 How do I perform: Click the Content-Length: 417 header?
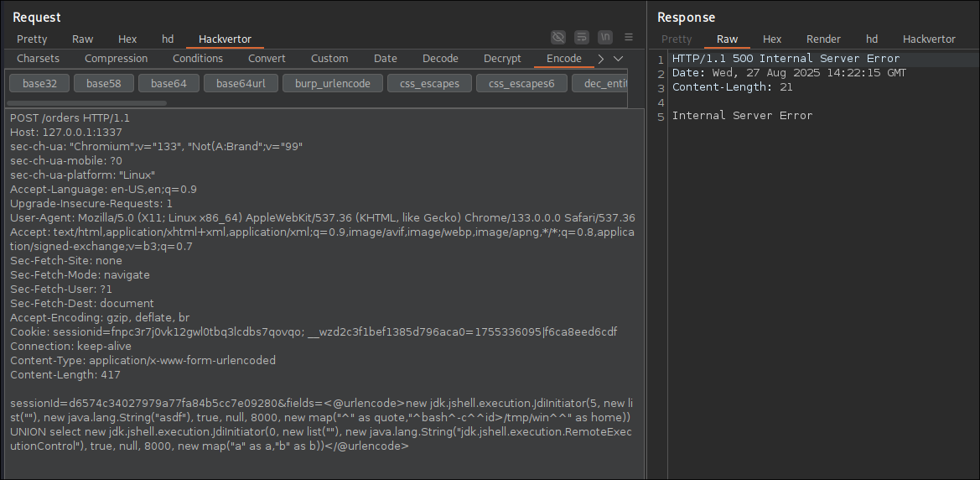pyautogui.click(x=65, y=375)
